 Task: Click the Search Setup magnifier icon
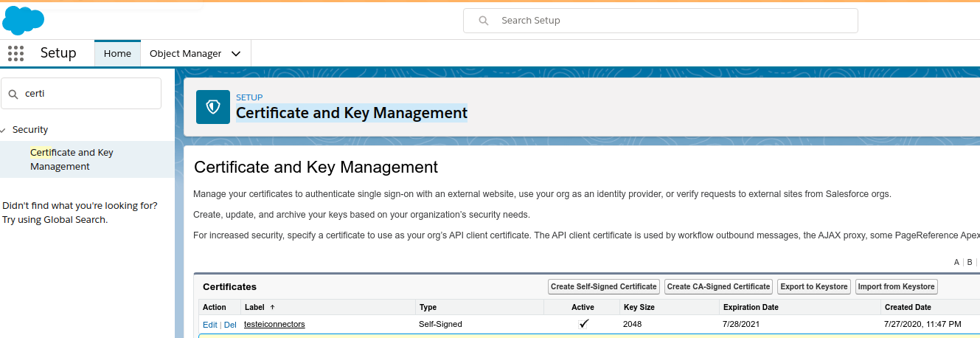pos(484,21)
